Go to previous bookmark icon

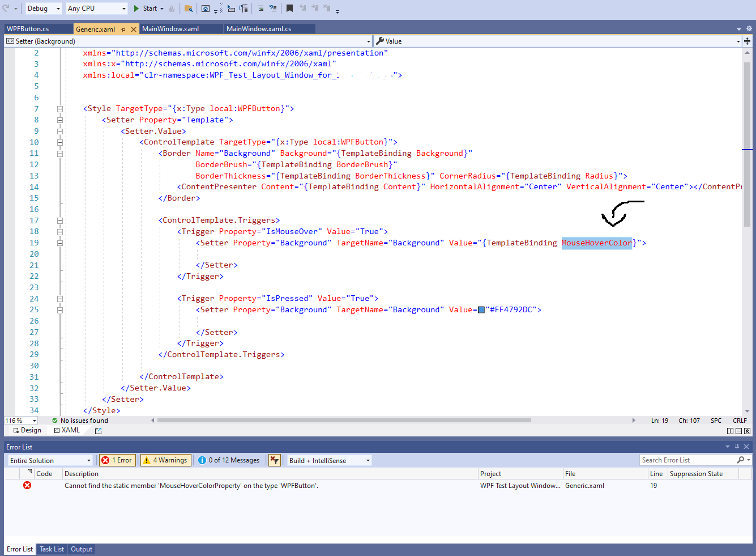coord(302,9)
